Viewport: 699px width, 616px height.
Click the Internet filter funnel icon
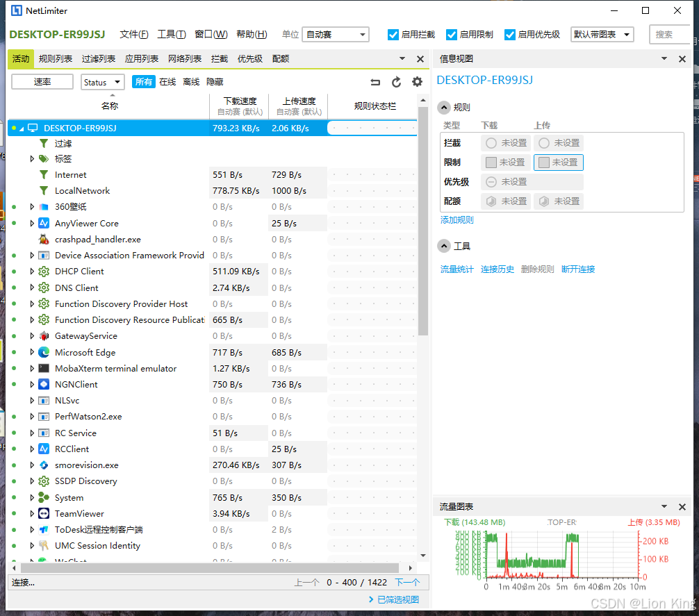click(44, 175)
